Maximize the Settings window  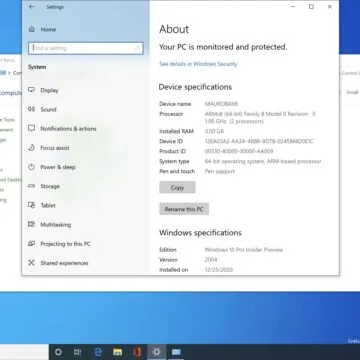(311, 7)
